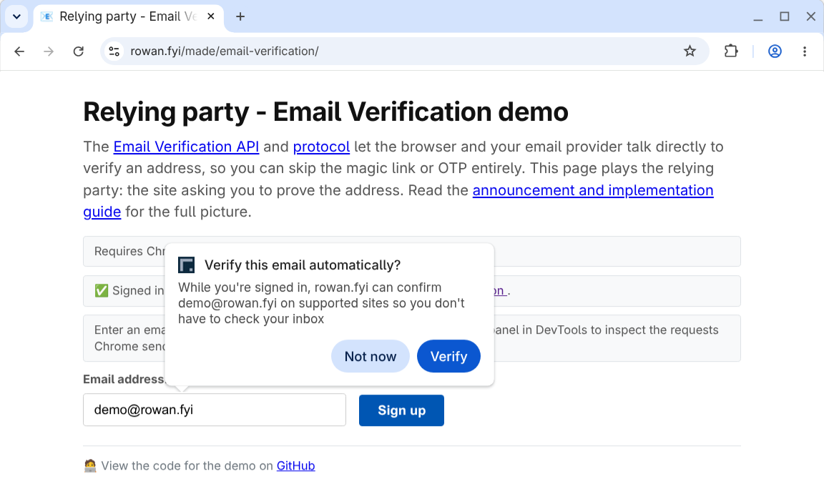Visit the GitHub code link

pyautogui.click(x=296, y=465)
